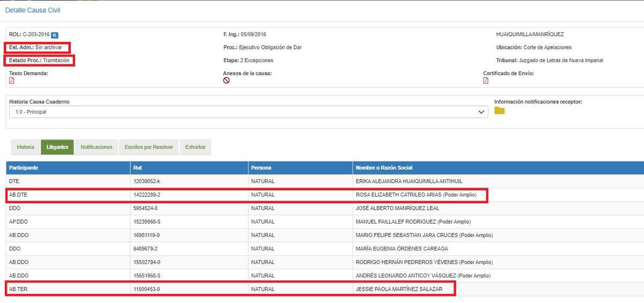This screenshot has width=644, height=303.
Task: Open the Certificado de Envío PDF icon
Action: coord(486,80)
